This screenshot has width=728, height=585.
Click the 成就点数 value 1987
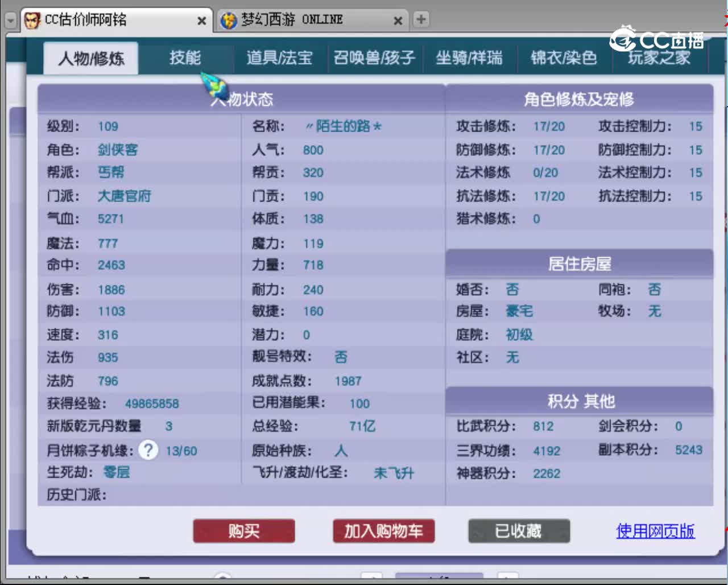(x=348, y=381)
